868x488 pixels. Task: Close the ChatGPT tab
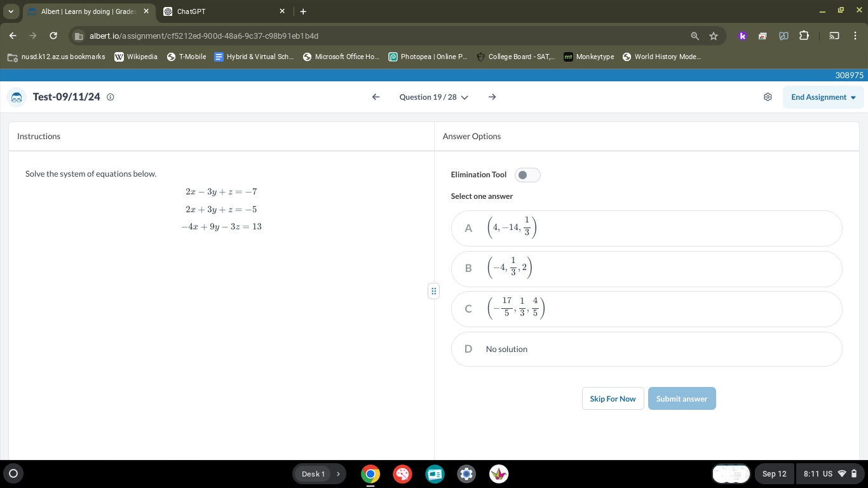(x=282, y=11)
